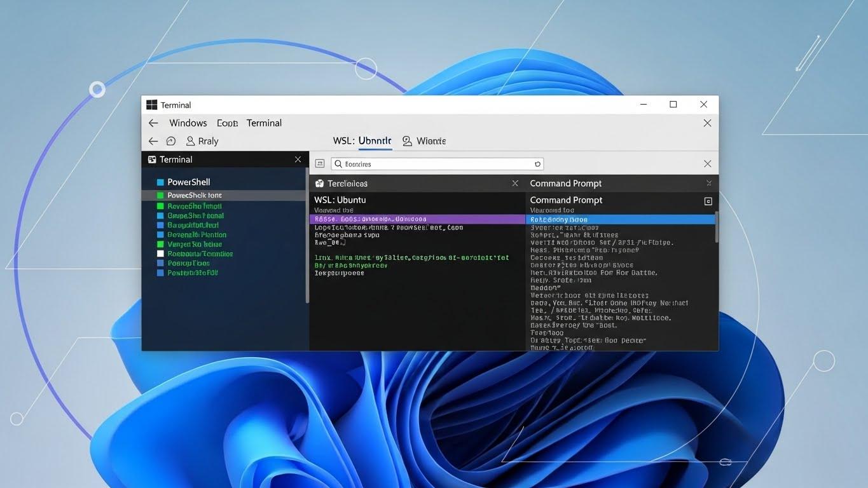Switch to the Command Prompt tab
The height and width of the screenshot is (488, 868).
(x=565, y=183)
